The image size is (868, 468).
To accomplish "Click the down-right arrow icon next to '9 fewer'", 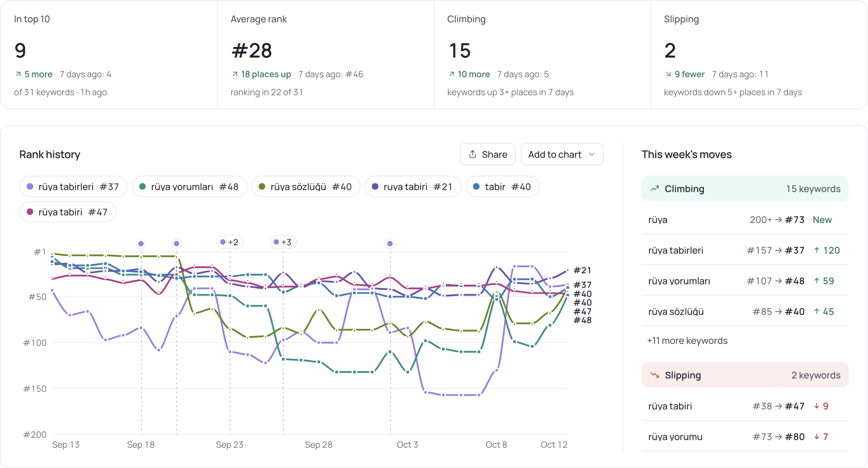I will [668, 74].
